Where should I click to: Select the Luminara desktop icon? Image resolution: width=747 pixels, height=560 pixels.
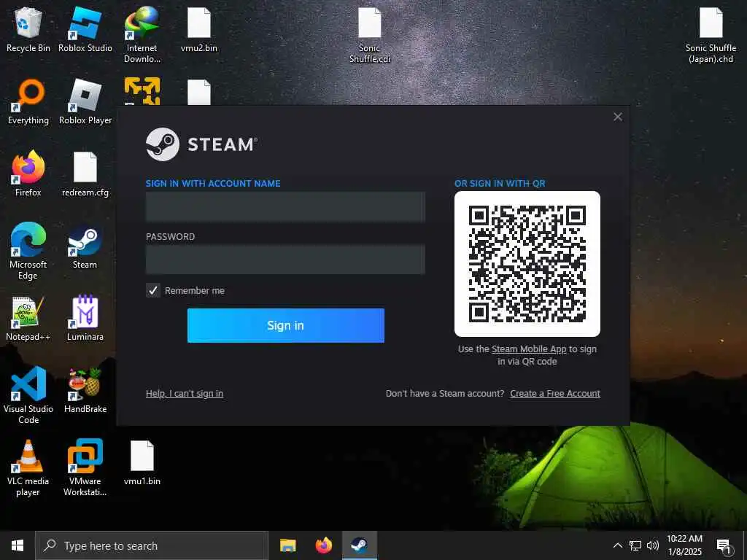(x=85, y=318)
